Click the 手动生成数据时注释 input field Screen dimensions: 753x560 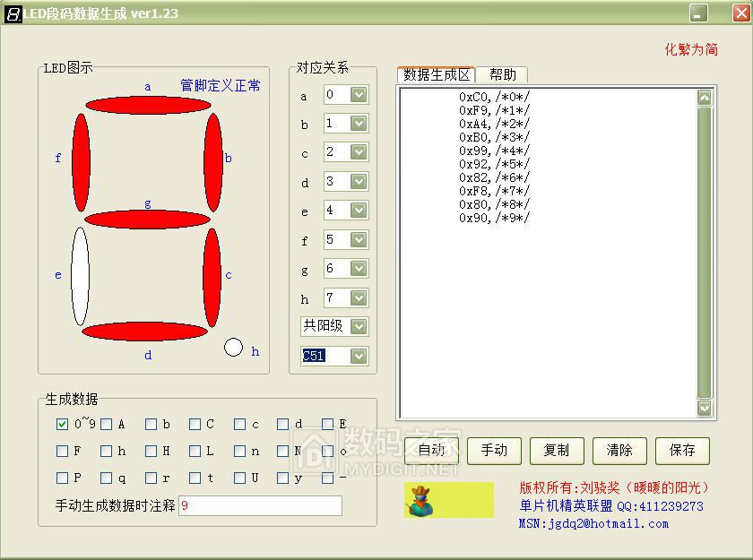point(260,505)
